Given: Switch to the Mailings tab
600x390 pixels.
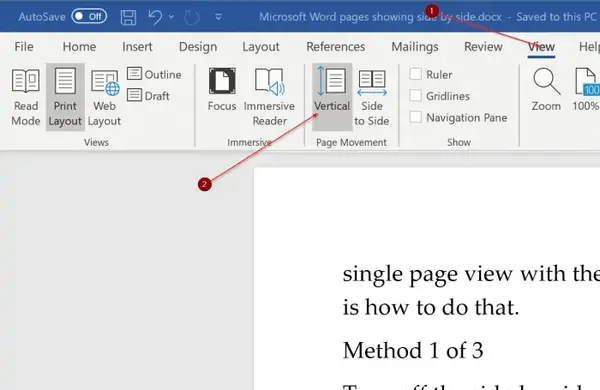Looking at the screenshot, I should pos(415,47).
